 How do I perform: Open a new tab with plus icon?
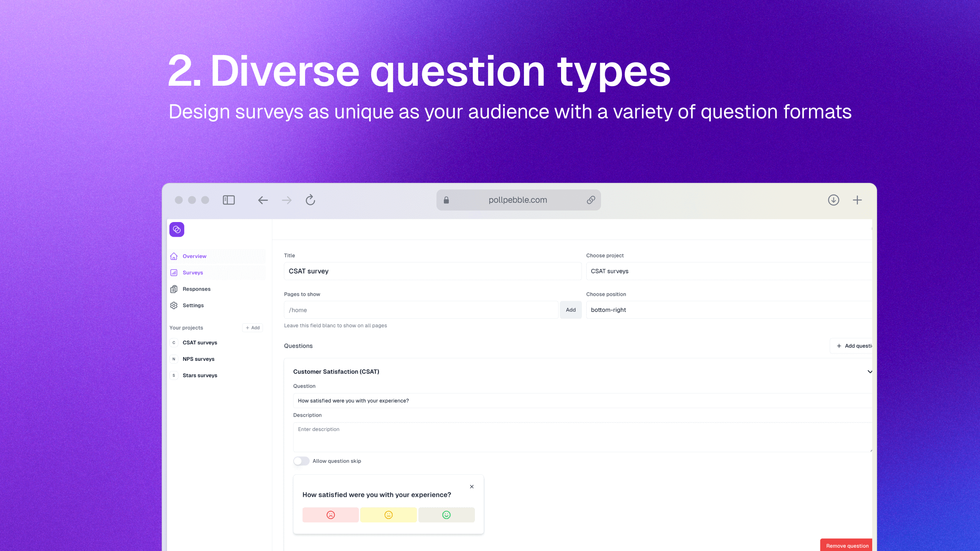tap(857, 200)
